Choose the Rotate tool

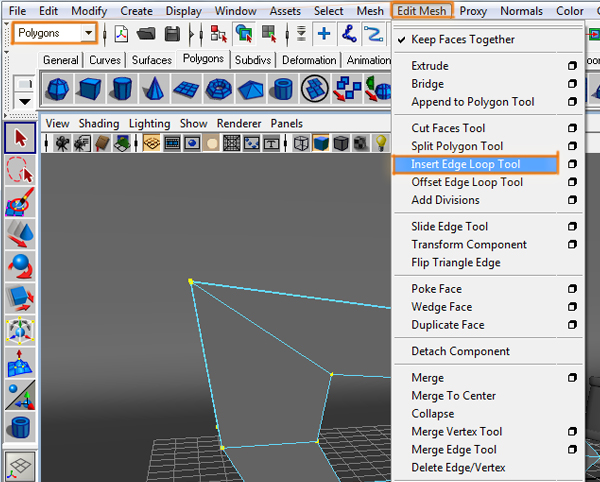pos(21,267)
